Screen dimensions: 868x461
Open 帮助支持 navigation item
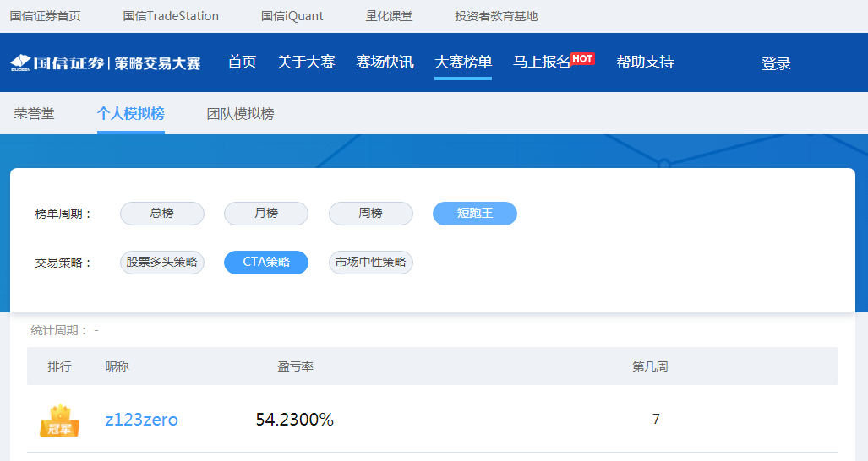[645, 62]
